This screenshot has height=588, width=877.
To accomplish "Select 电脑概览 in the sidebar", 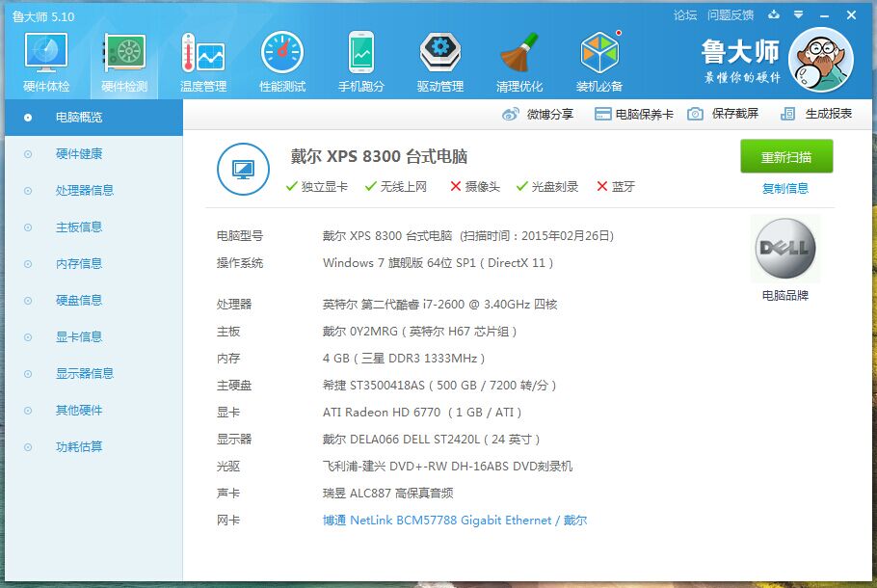I will click(94, 118).
